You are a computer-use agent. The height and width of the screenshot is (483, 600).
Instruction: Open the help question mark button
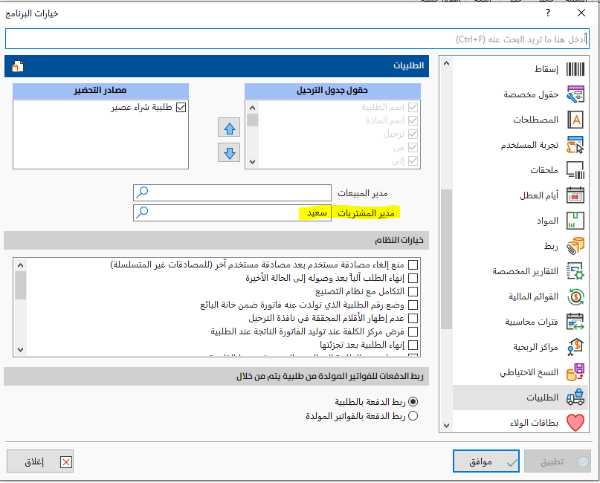[x=548, y=13]
